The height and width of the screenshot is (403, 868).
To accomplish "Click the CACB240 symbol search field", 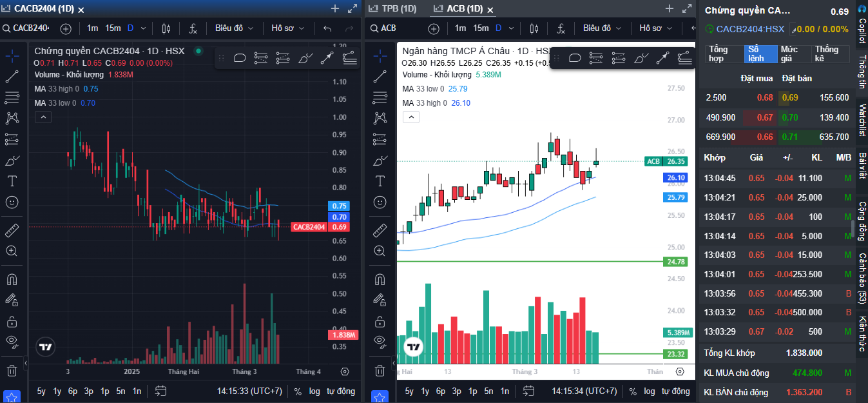I will point(30,28).
